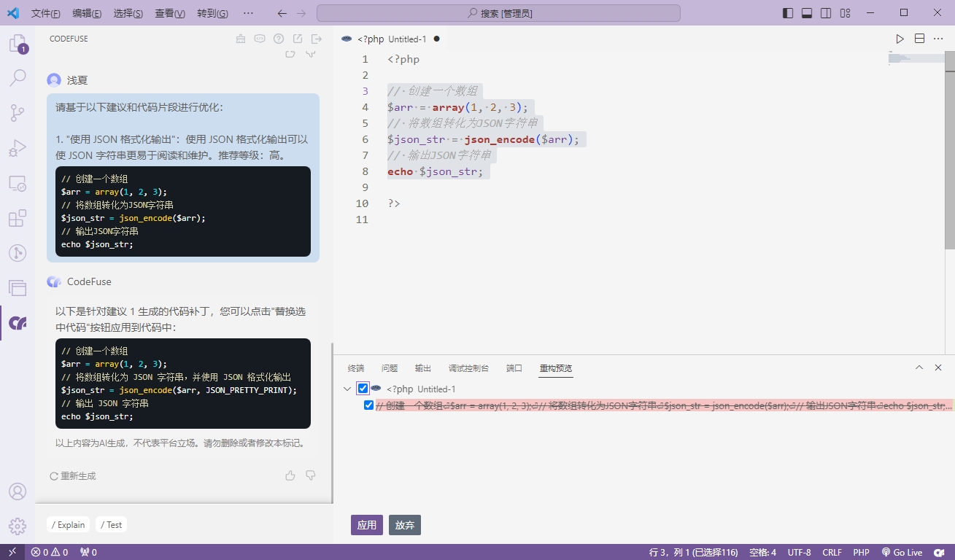Viewport: 955px width, 560px height.
Task: Close the bottom panel
Action: click(938, 367)
